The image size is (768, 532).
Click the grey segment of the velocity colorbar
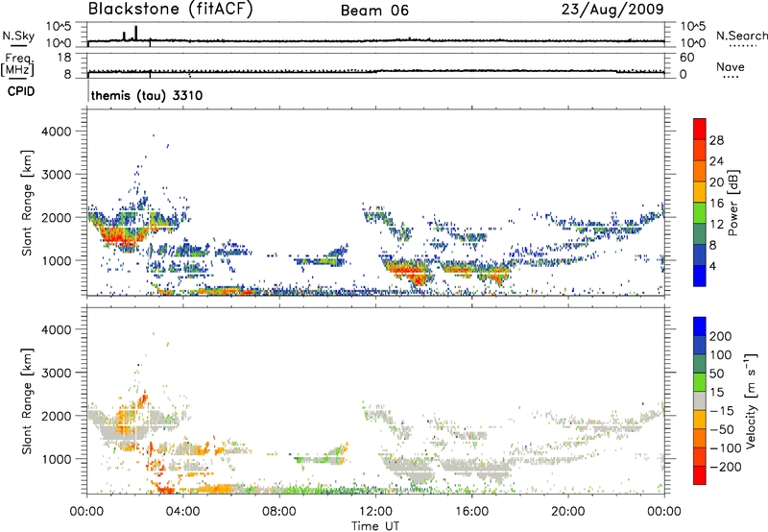point(700,400)
